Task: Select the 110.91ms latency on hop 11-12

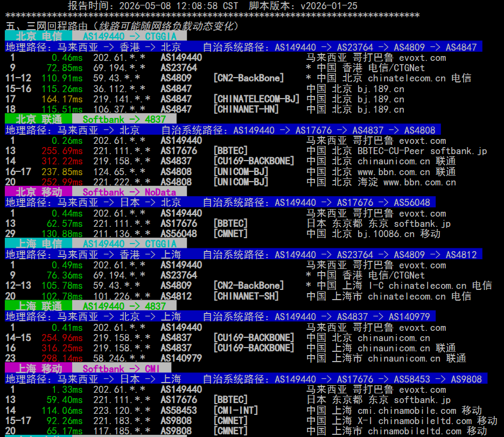Action: [62, 78]
